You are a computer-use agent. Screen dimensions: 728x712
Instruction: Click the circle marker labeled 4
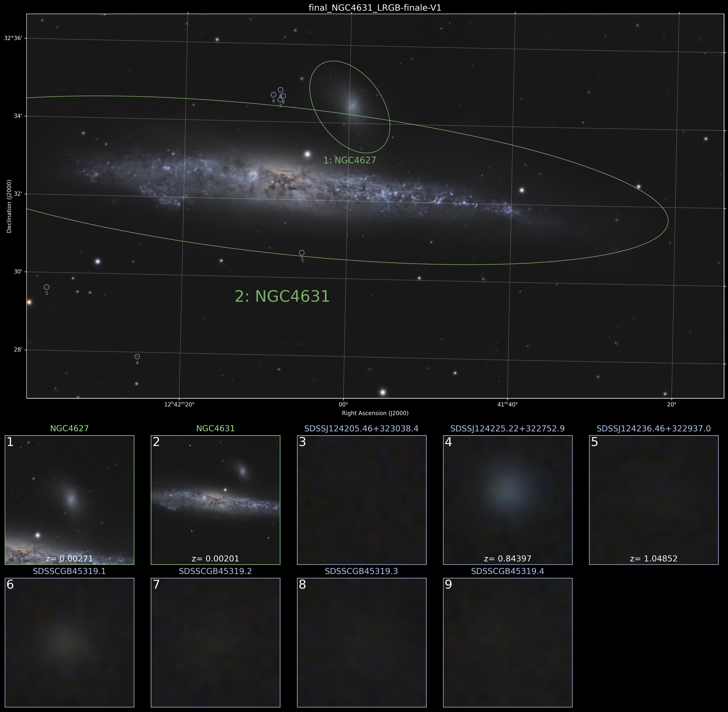pyautogui.click(x=137, y=357)
